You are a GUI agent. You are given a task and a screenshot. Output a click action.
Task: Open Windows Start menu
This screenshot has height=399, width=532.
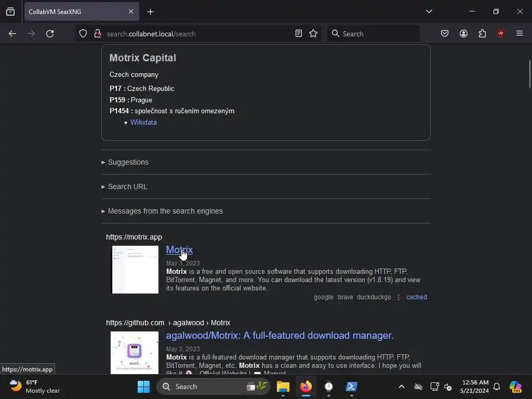coord(143,387)
